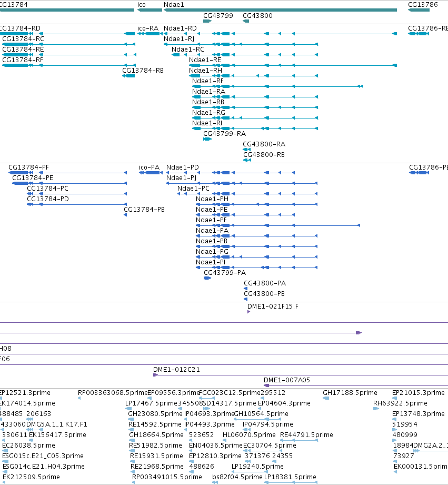Image resolution: width=448 pixels, height=485 pixels.
Task: Select the CG13784-PD protein label
Action: 48,199
